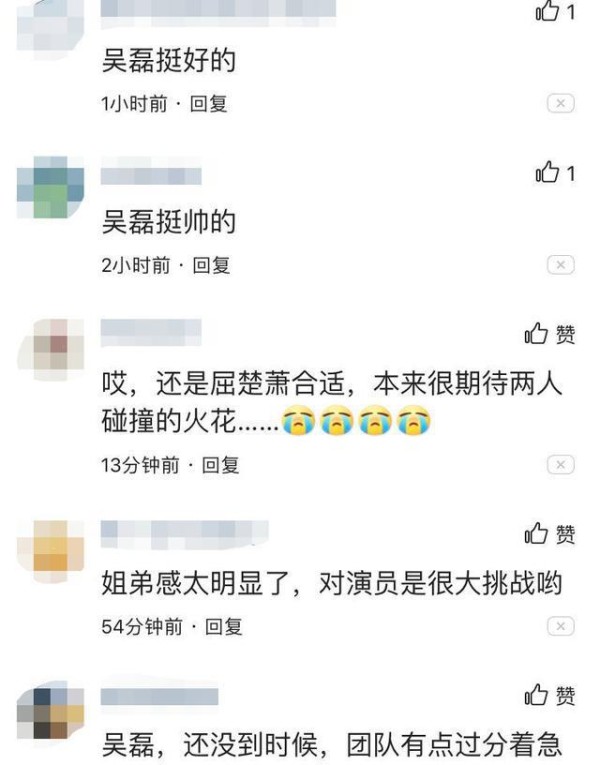
Task: Reply to the comment posted 54分钟前
Action: [x=223, y=626]
